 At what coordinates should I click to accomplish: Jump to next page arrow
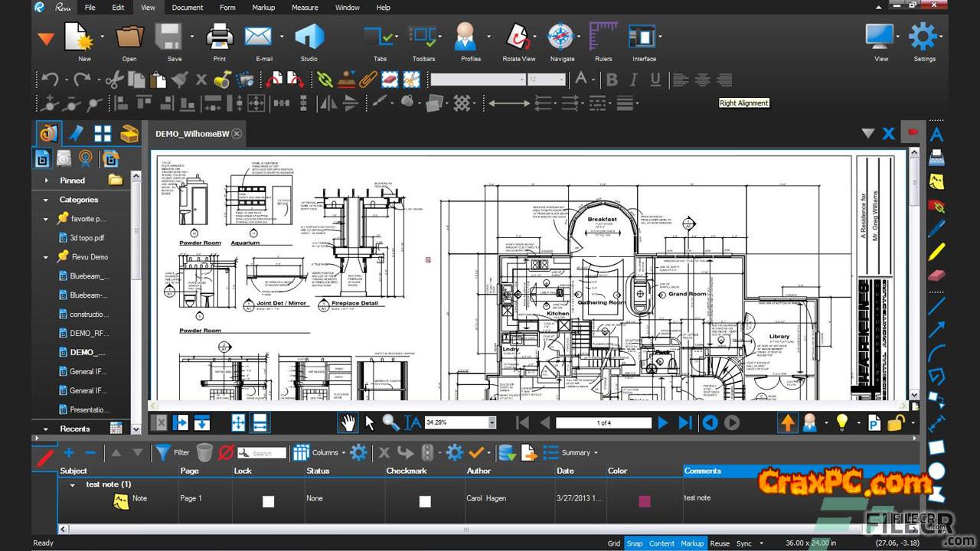click(x=663, y=422)
